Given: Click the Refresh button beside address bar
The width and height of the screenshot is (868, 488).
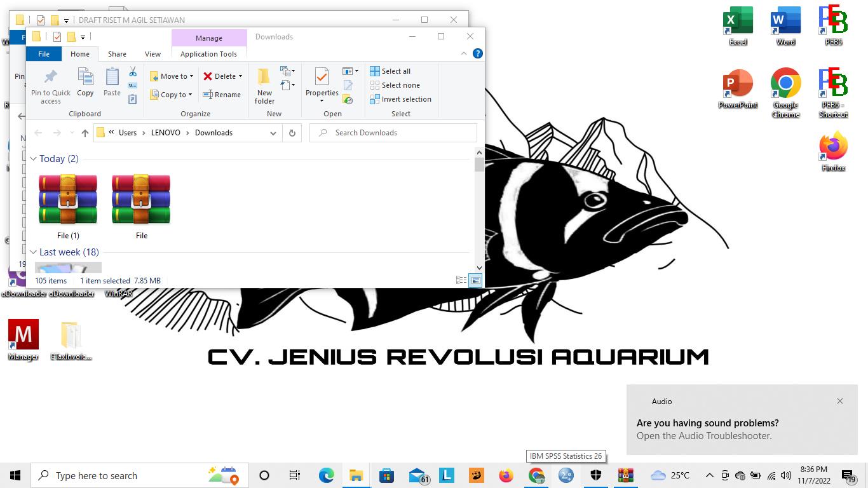Looking at the screenshot, I should (292, 133).
